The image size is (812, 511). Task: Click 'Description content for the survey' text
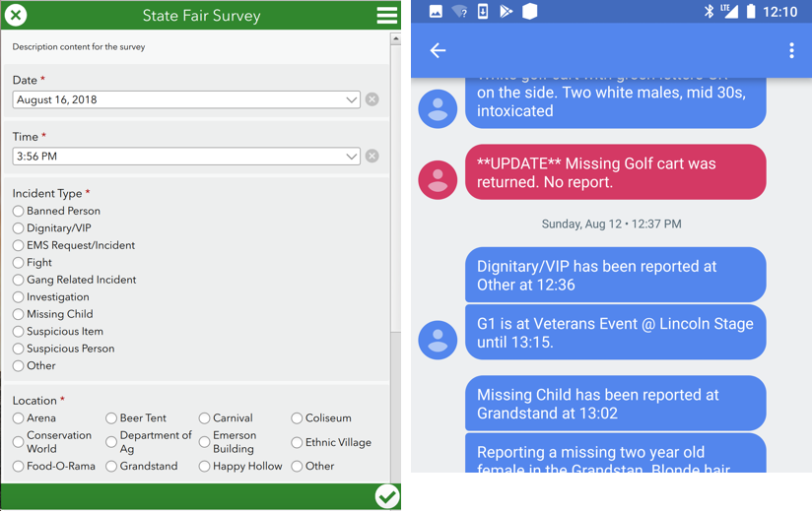pos(79,46)
